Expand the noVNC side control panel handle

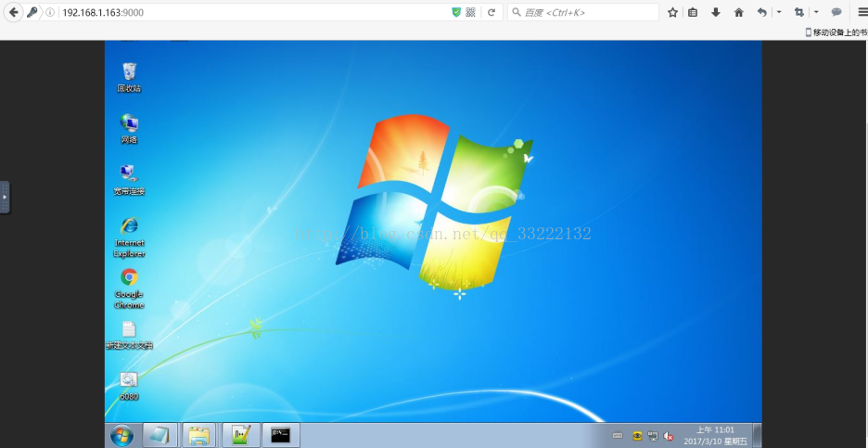[x=5, y=197]
